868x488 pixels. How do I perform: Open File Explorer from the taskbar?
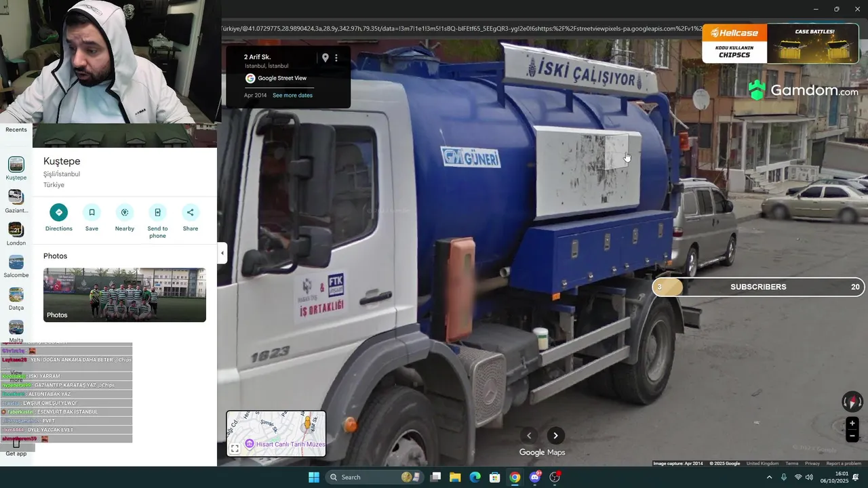coord(455,477)
